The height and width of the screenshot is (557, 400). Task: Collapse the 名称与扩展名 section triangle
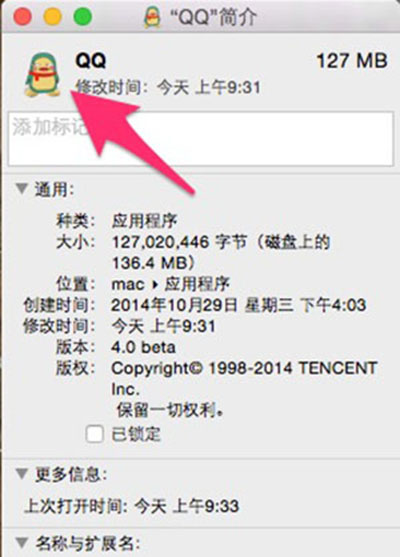22,542
